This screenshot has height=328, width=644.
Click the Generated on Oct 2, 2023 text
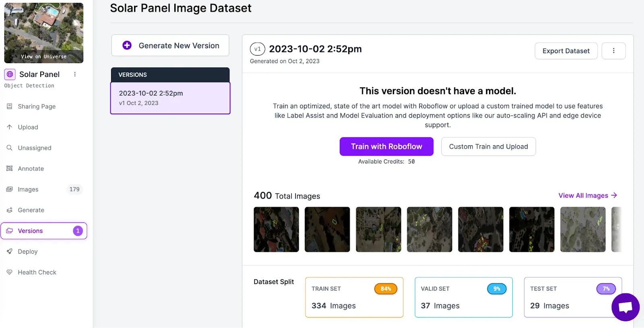click(x=285, y=61)
